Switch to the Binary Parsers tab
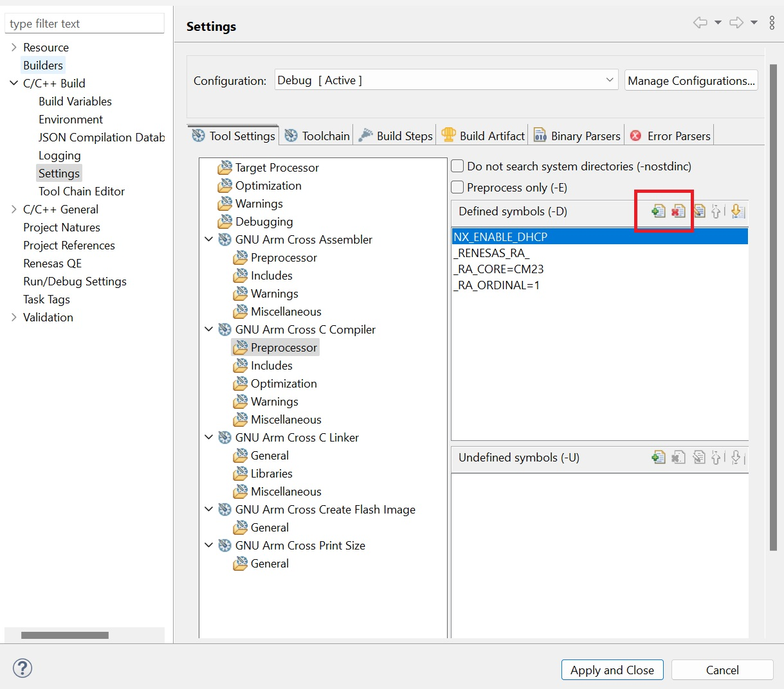 click(x=577, y=136)
